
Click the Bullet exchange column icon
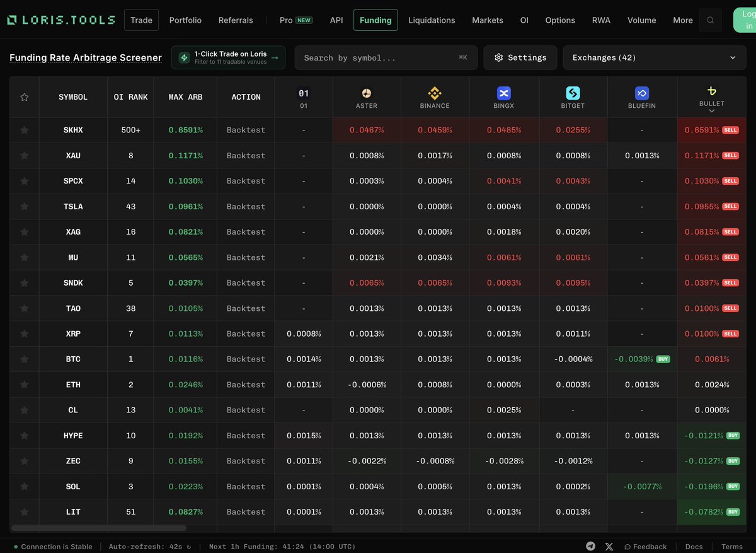712,91
